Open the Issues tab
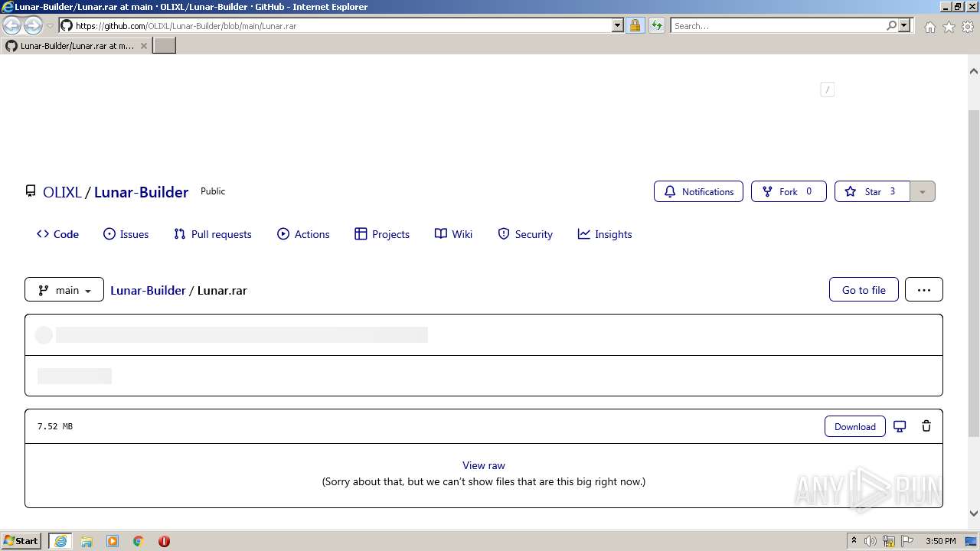 [126, 234]
